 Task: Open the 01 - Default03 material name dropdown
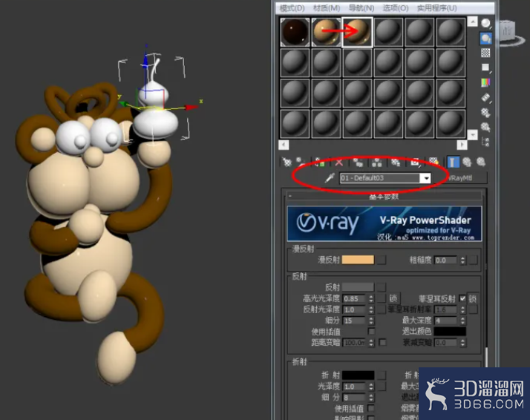(426, 178)
